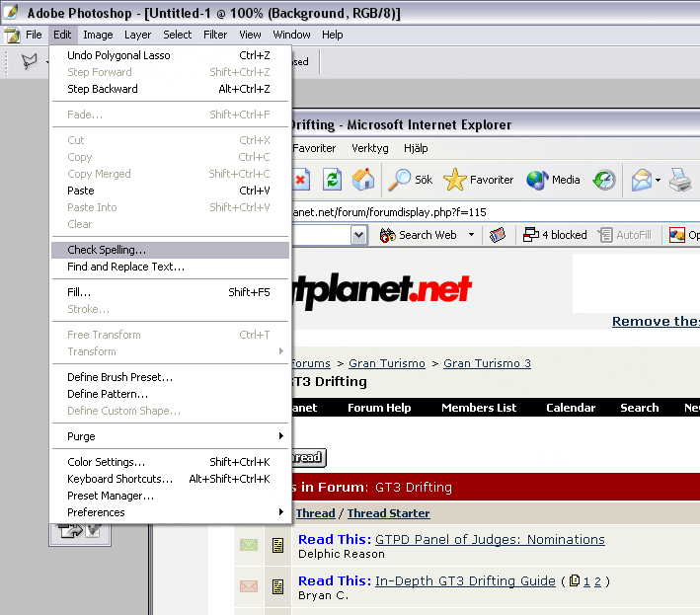Image resolution: width=700 pixels, height=615 pixels.
Task: Open the Layer menu
Action: click(137, 35)
